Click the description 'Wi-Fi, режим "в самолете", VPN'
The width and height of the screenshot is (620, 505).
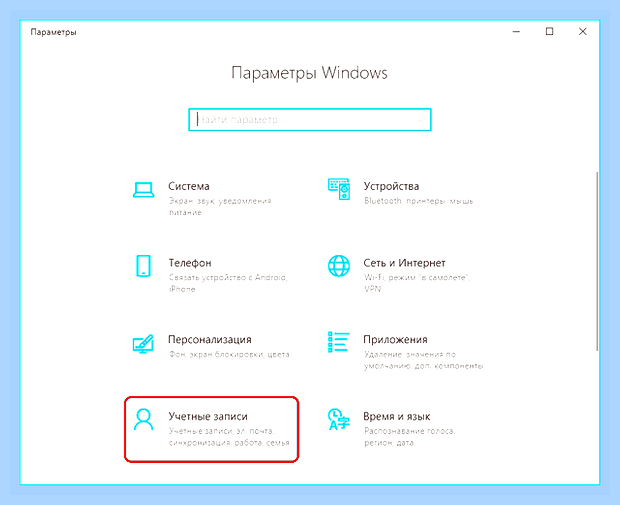417,283
